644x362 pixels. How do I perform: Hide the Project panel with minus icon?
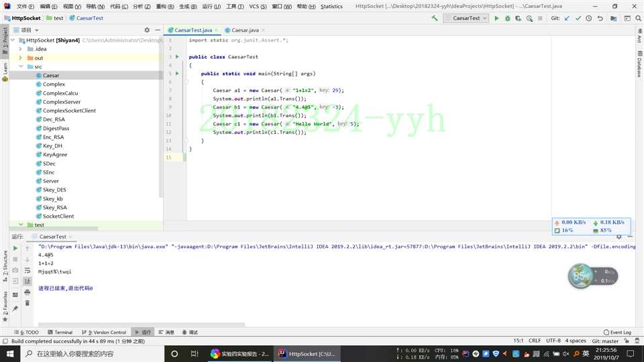click(x=158, y=30)
